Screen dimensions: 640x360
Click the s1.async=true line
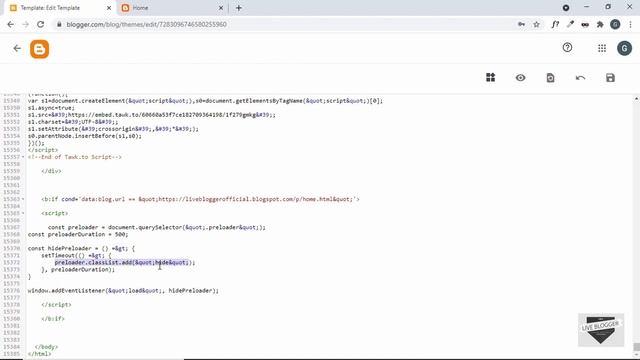coord(51,108)
